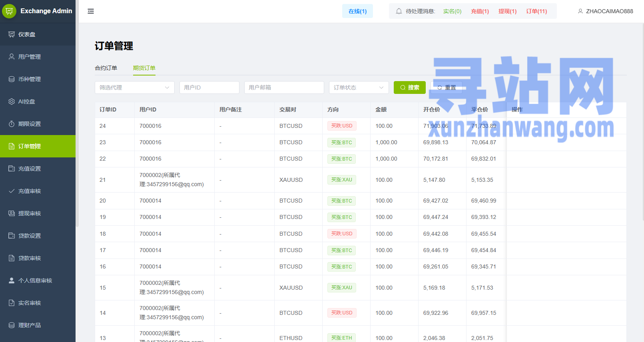Image resolution: width=644 pixels, height=342 pixels.
Task: Click the 个人信息审核 sidebar user icon
Action: (12, 280)
